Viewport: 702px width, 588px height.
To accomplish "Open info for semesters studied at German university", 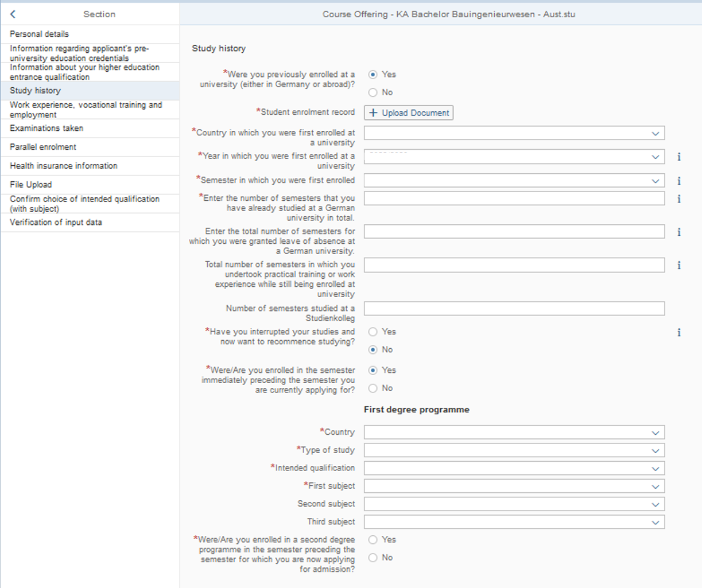I will 679,199.
